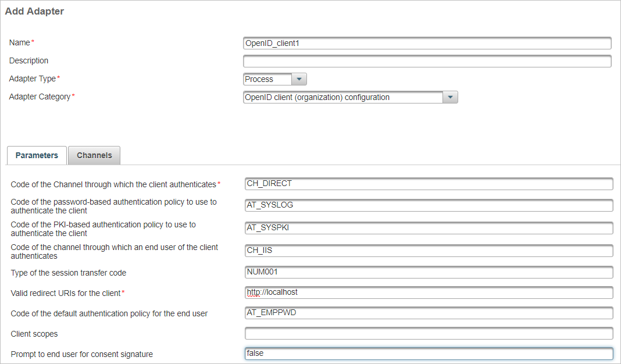Click the 'Client scopes' label
The height and width of the screenshot is (364, 621).
34,334
